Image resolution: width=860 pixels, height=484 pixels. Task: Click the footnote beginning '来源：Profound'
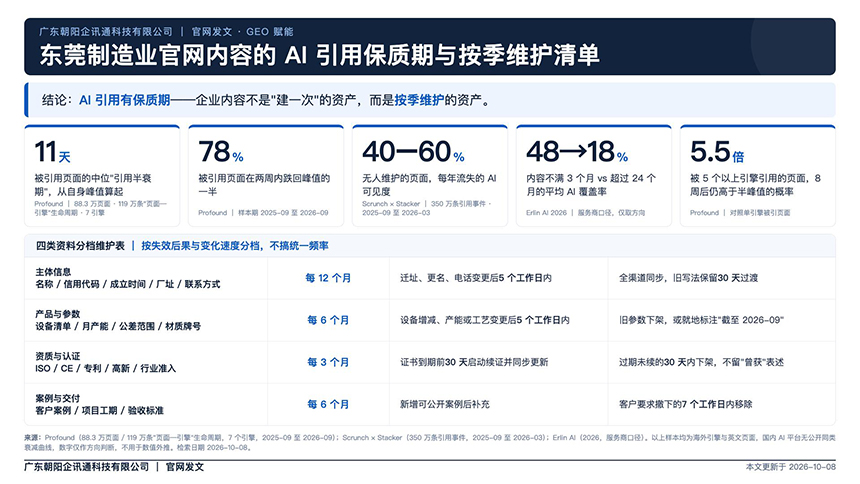click(429, 442)
